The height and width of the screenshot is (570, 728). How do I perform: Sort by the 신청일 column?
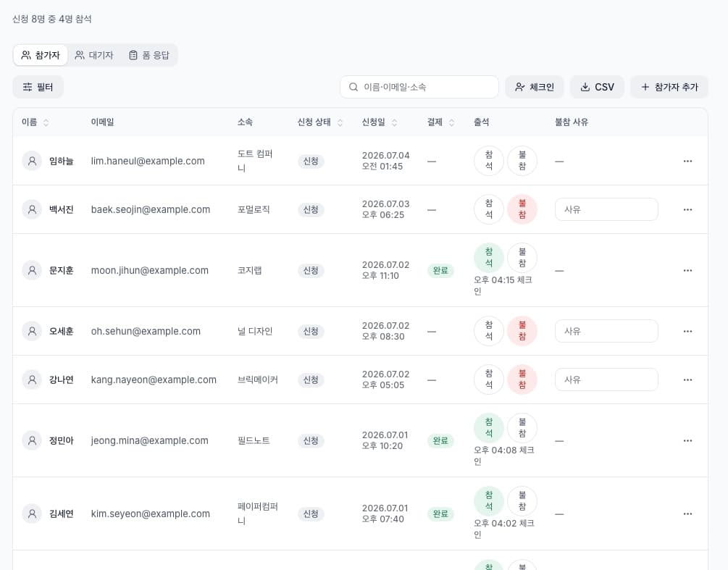380,122
